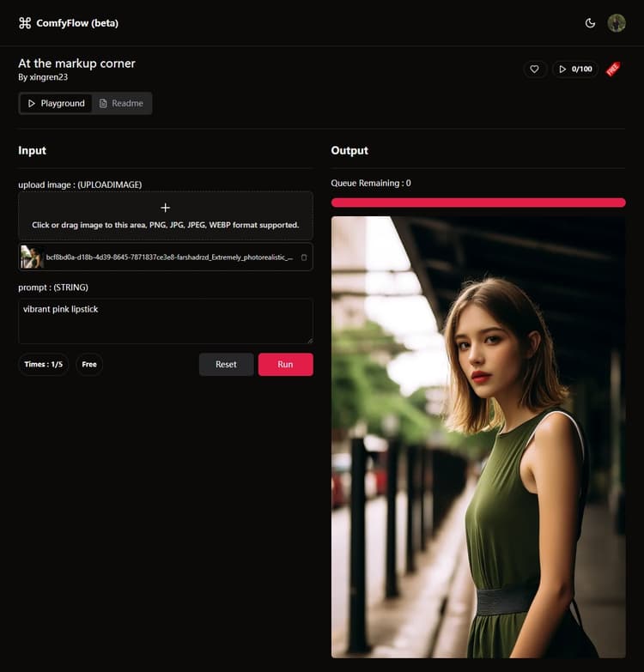The width and height of the screenshot is (644, 672).
Task: Open the Readme tab
Action: point(121,103)
